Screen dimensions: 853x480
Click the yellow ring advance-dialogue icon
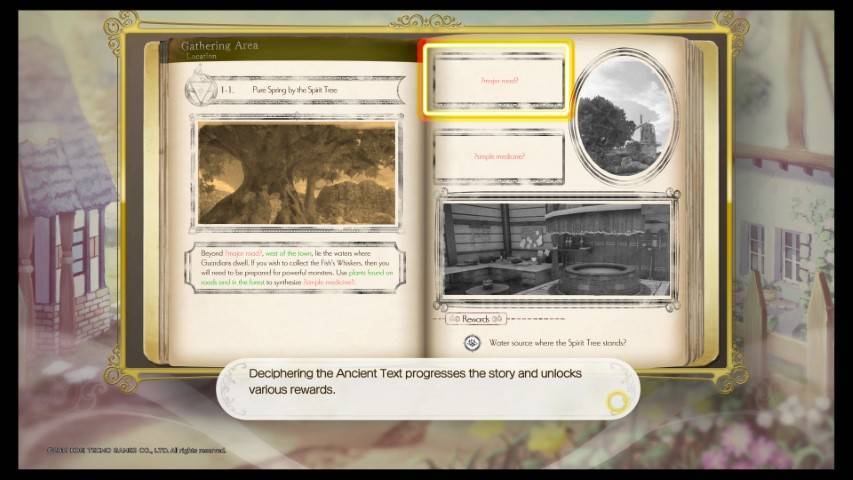617,402
